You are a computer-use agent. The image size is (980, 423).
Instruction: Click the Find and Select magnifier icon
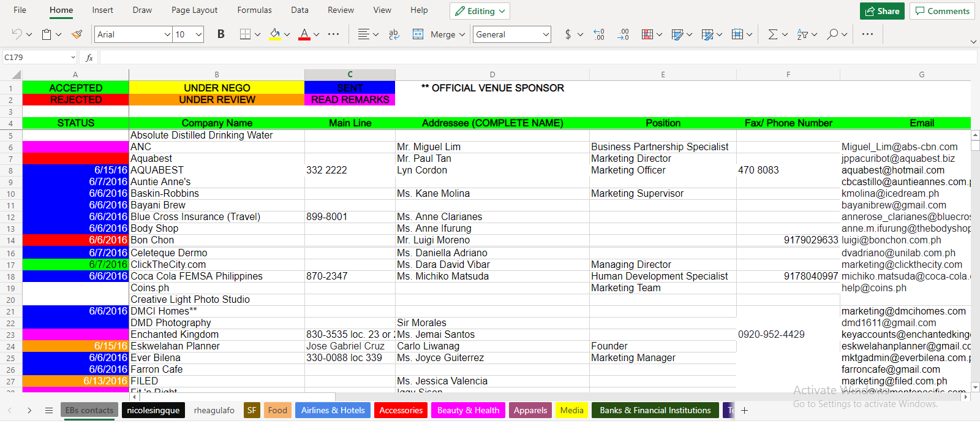point(832,34)
